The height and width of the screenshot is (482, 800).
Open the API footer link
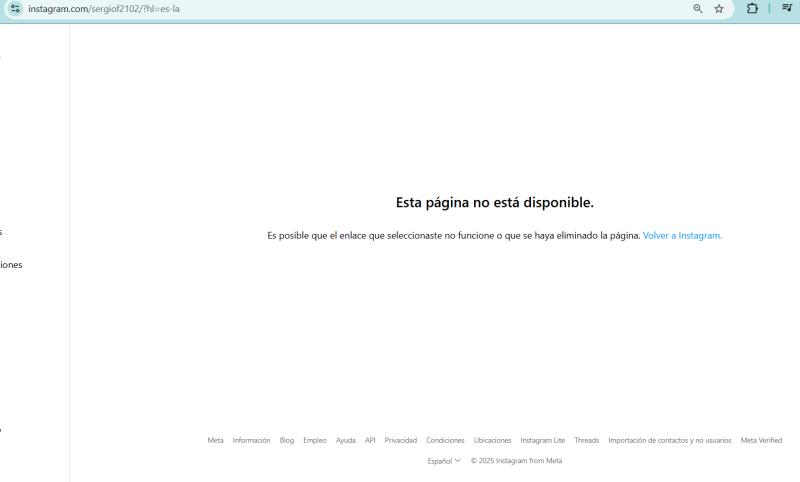click(370, 440)
